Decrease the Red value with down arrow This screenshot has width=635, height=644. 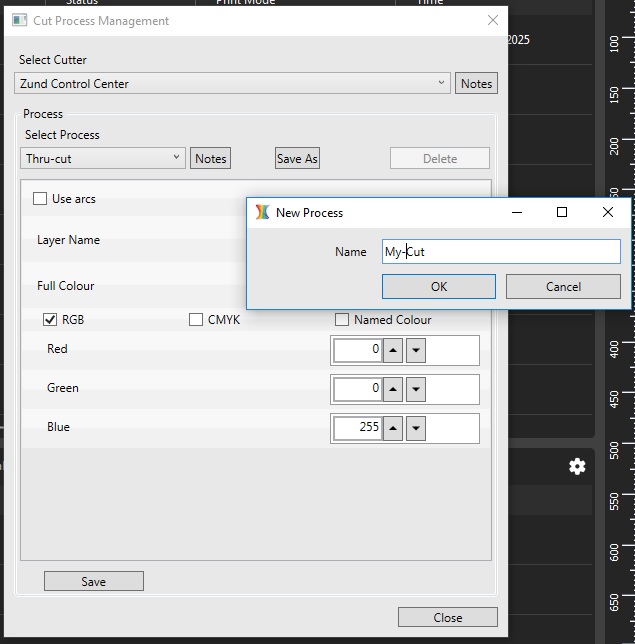click(x=416, y=350)
